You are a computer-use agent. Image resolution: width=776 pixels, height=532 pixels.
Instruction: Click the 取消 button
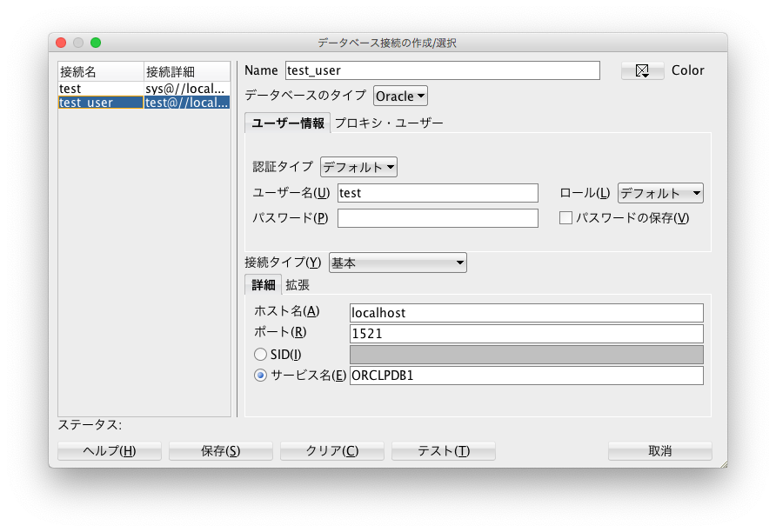click(660, 451)
